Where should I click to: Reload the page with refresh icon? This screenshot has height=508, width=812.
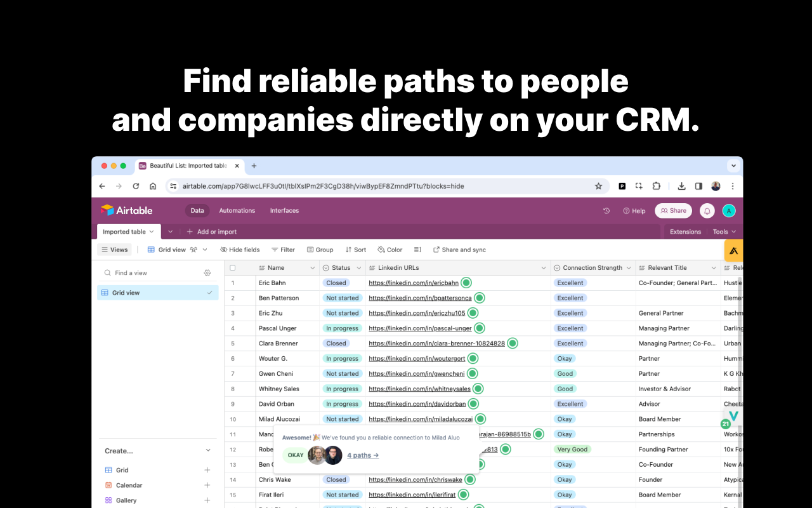click(136, 186)
